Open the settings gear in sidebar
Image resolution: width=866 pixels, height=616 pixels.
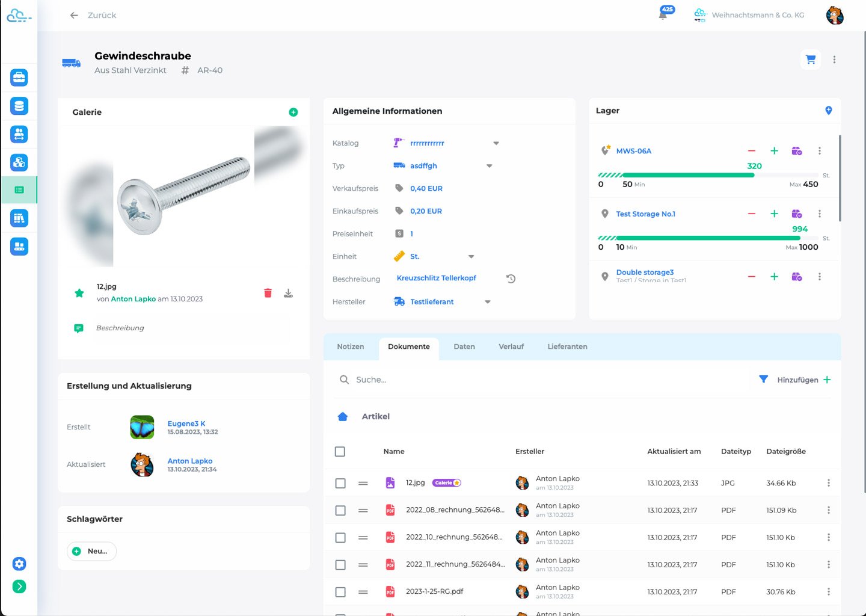(19, 564)
